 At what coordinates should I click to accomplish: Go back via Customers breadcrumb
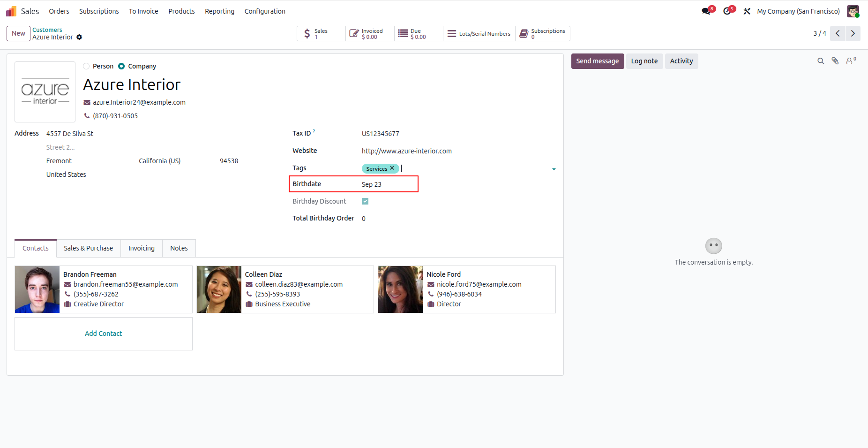[x=47, y=30]
